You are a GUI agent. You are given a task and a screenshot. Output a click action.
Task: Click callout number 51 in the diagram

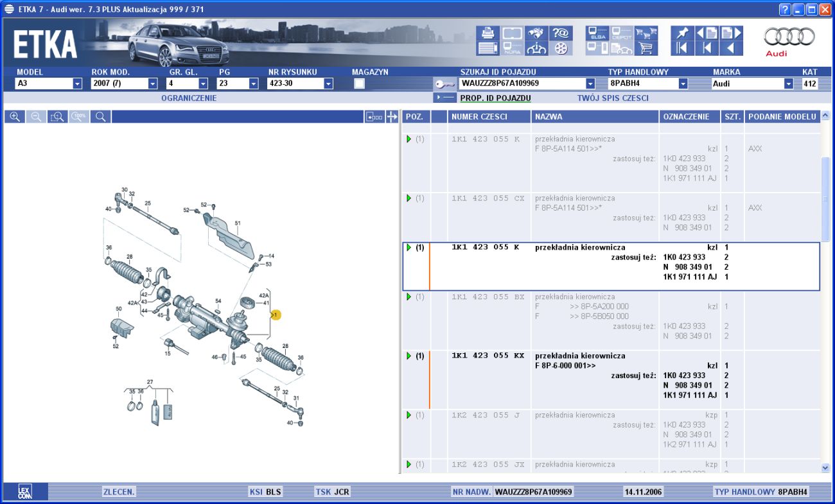click(237, 223)
